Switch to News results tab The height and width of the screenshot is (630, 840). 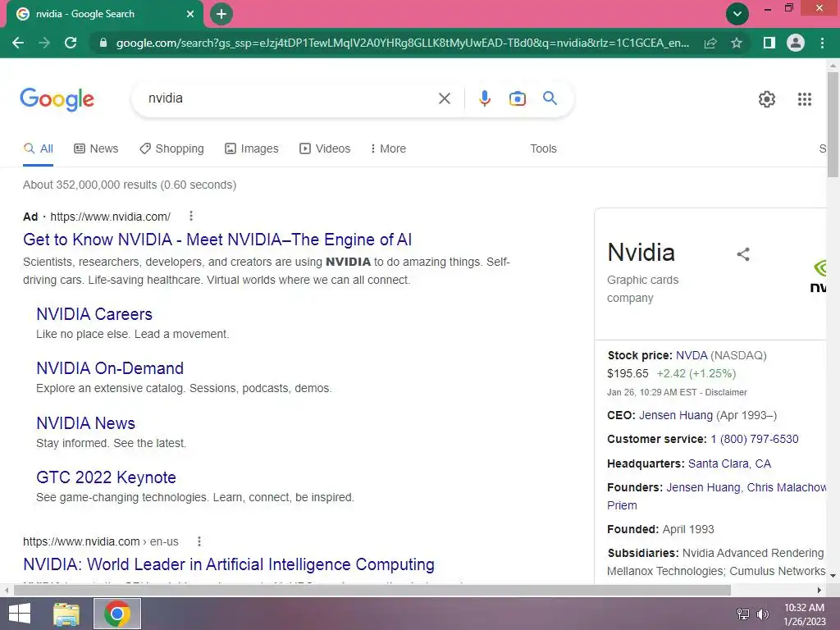coord(96,149)
